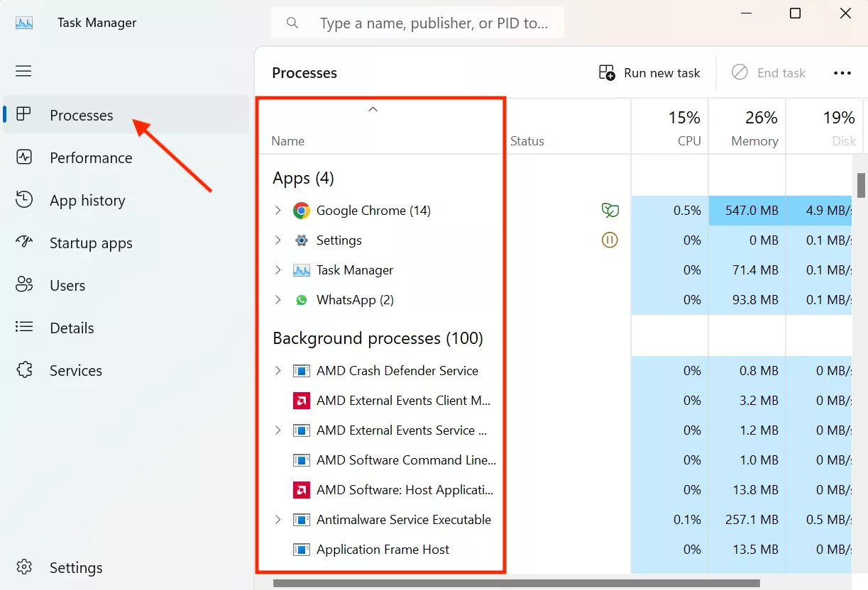Screen dimensions: 868x590
Task: Click Run new task button
Action: (649, 73)
